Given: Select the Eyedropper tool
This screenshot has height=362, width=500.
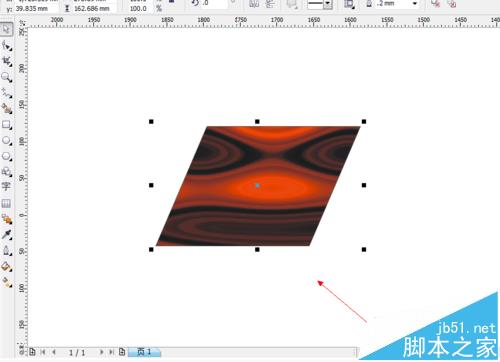Looking at the screenshot, I should point(6,235).
